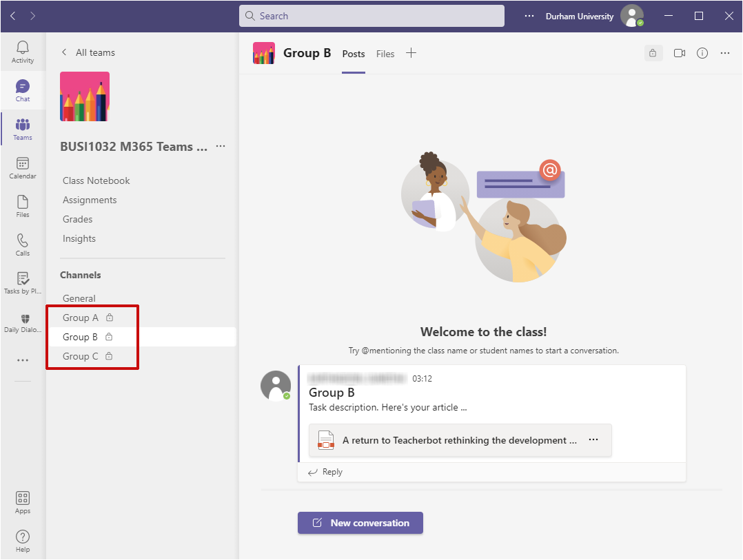
Task: Switch to the Files tab
Action: coord(385,53)
